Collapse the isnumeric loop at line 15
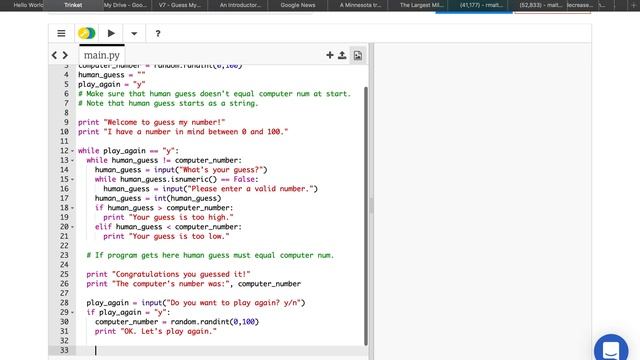Image resolution: width=640 pixels, height=360 pixels. pos(73,180)
